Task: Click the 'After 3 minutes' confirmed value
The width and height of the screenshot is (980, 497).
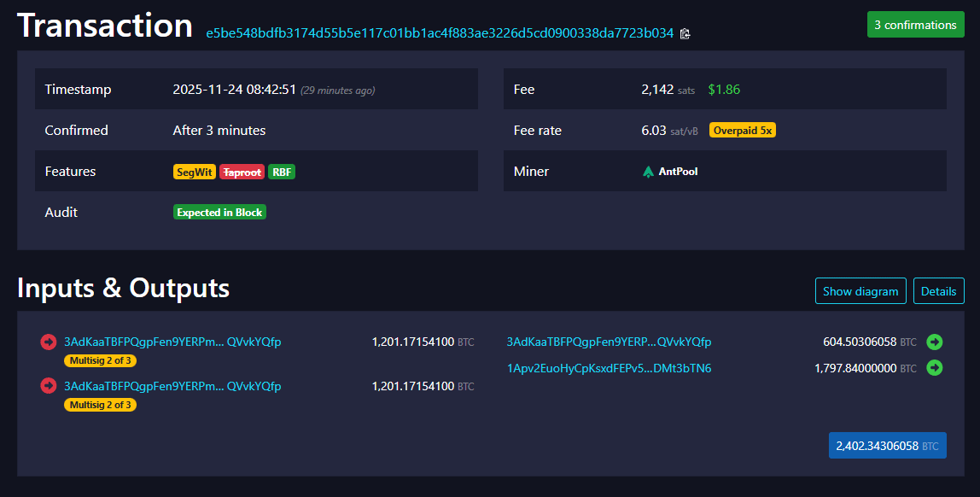Action: coord(219,130)
